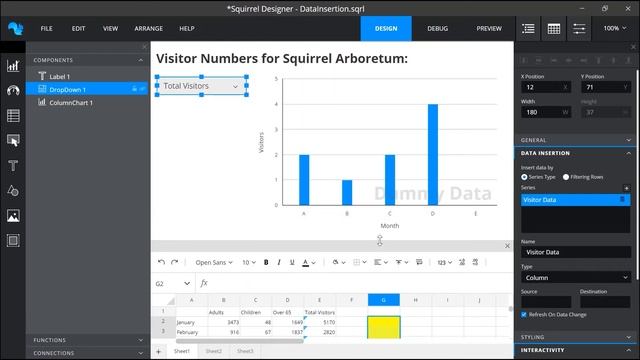Open the Open Sans font dropdown
The height and width of the screenshot is (360, 640).
coord(213,262)
